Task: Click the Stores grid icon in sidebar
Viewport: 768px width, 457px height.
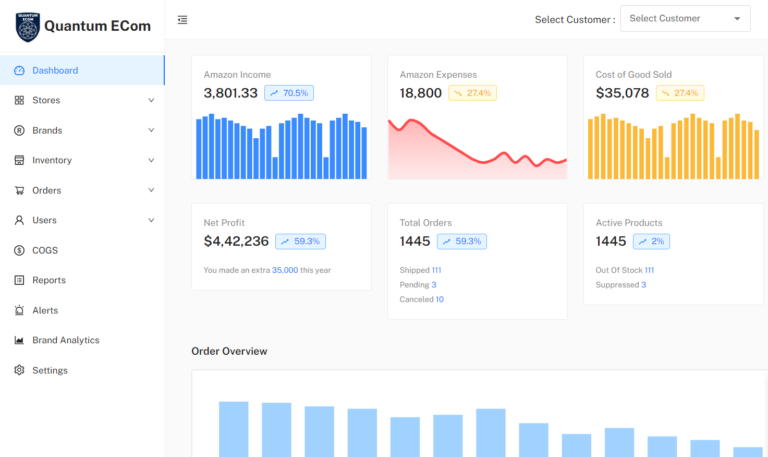Action: [19, 100]
